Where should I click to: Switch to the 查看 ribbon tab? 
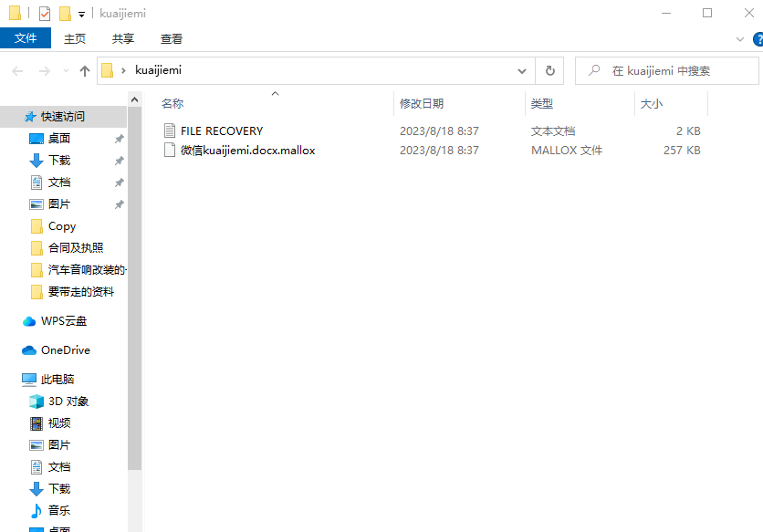tap(172, 38)
